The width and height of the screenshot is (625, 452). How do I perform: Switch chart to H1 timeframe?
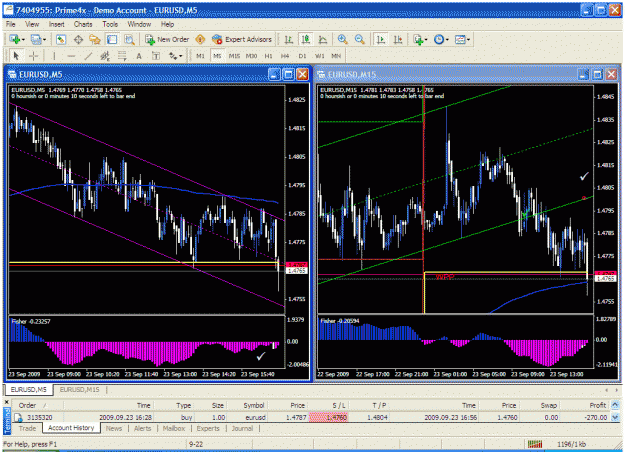click(x=268, y=56)
